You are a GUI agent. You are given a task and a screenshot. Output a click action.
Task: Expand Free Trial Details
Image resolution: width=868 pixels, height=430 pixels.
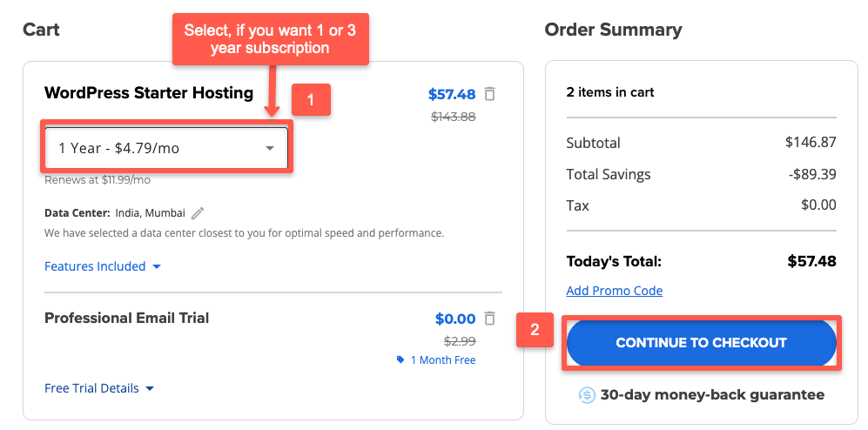click(99, 388)
